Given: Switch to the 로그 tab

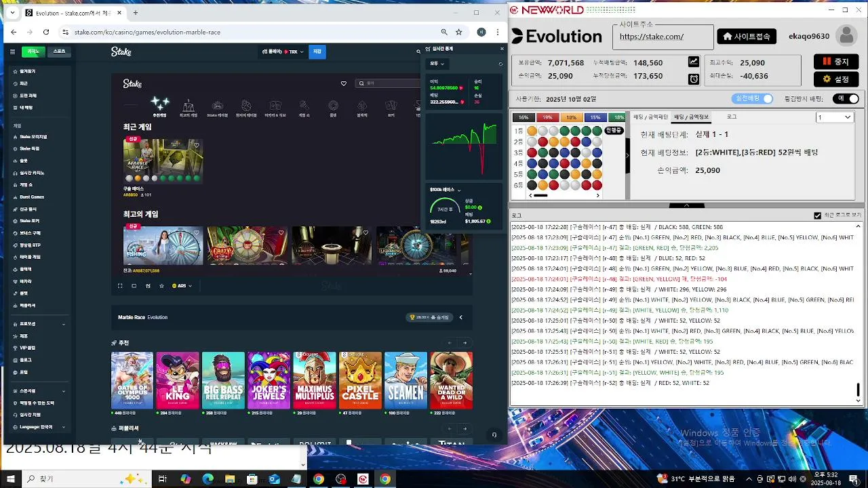Looking at the screenshot, I should tap(732, 117).
